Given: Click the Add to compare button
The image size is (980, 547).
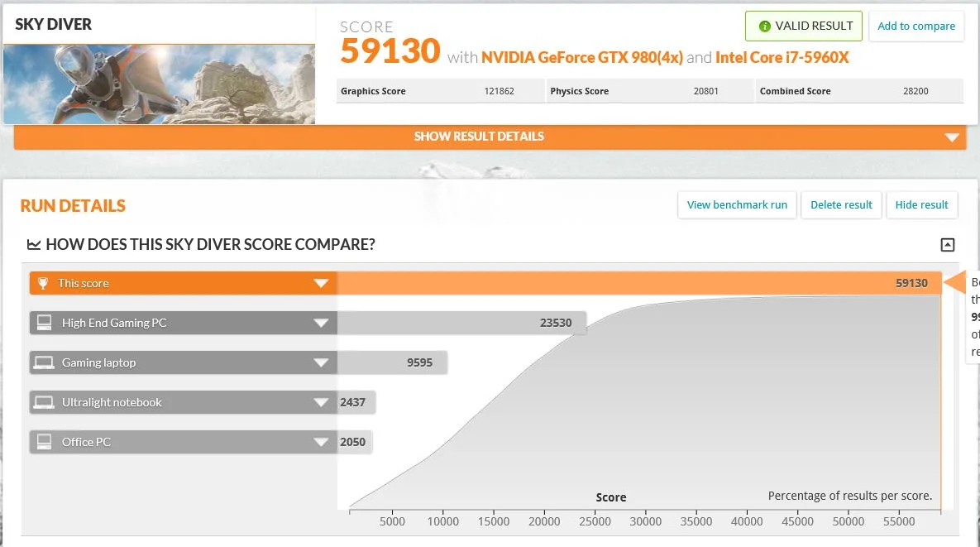Looking at the screenshot, I should coord(916,26).
